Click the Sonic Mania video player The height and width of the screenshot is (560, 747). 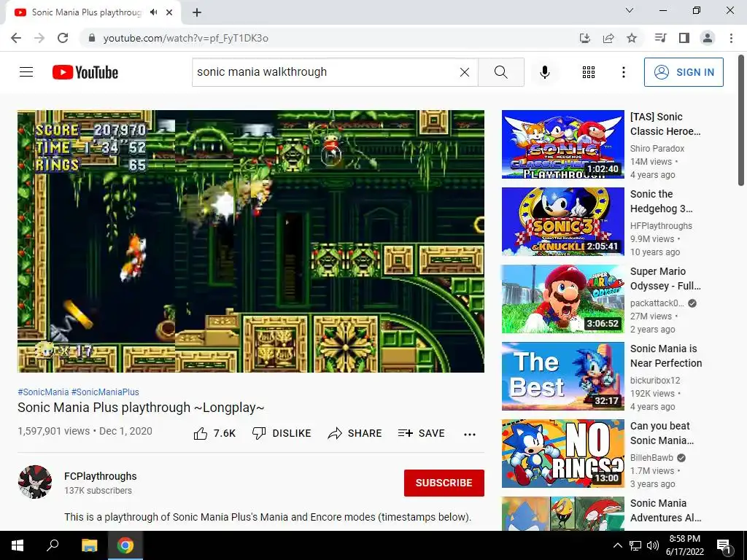(251, 241)
